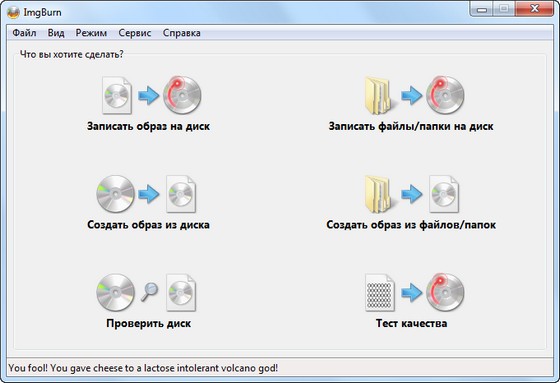Click the dotted test page icon above Тест качества
The image size is (560, 383).
pyautogui.click(x=380, y=293)
